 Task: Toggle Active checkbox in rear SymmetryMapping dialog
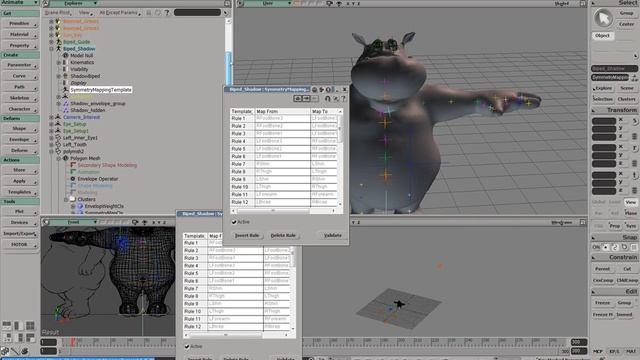tap(187, 347)
